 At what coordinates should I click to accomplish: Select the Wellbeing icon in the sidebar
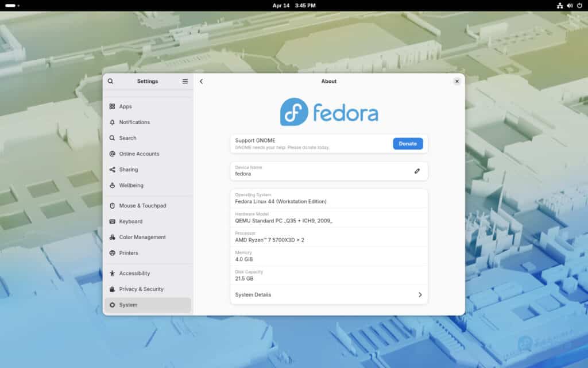coord(112,185)
